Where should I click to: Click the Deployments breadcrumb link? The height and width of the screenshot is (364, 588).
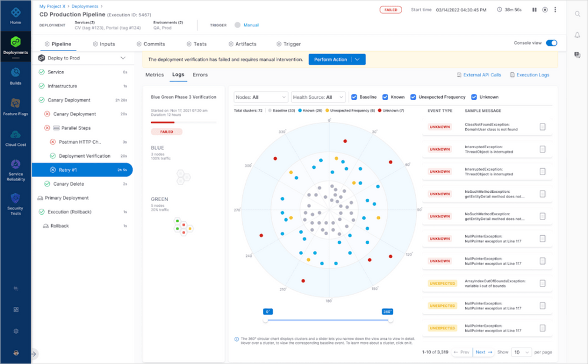point(85,6)
